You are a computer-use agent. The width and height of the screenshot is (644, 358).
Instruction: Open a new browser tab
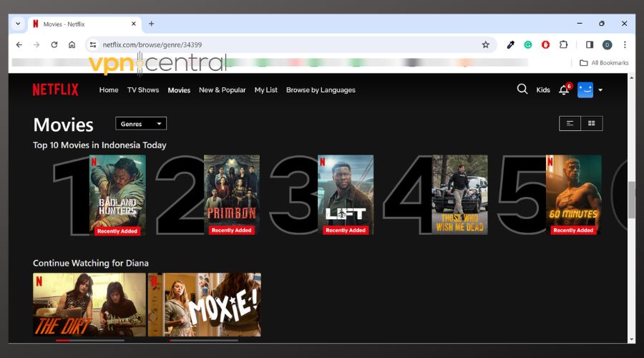pos(151,24)
